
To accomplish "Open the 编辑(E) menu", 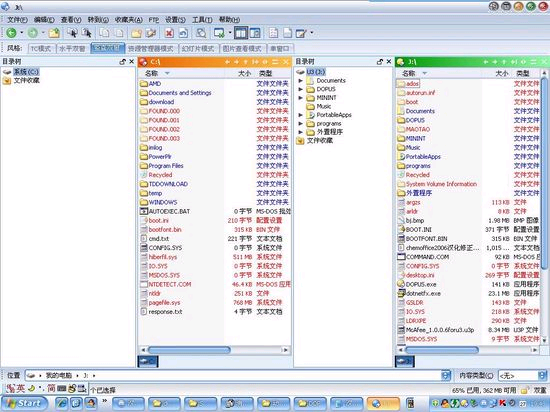I will (44, 20).
